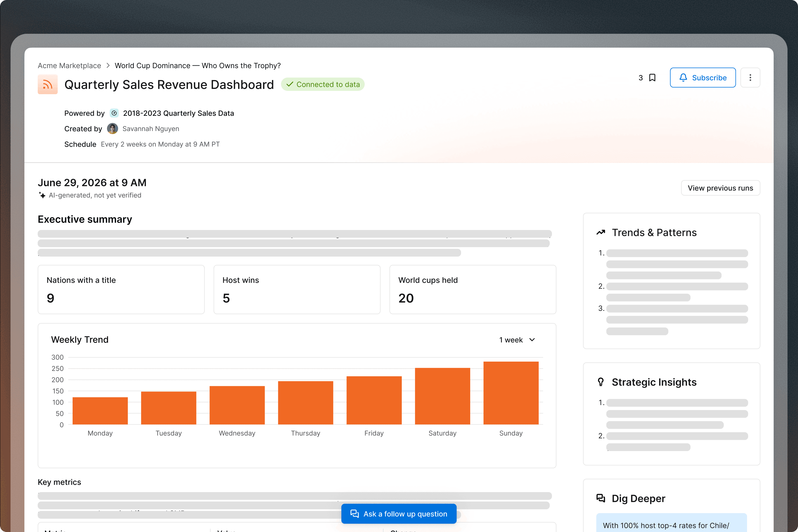This screenshot has width=798, height=532.
Task: Click the Thursday bar in the chart
Action: coord(306,403)
